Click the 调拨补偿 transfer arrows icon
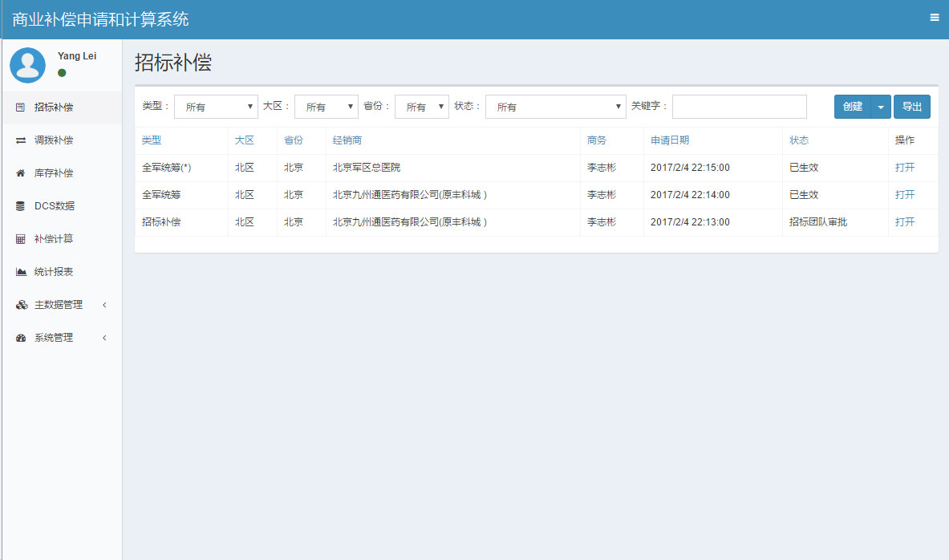The width and height of the screenshot is (949, 560). 21,140
